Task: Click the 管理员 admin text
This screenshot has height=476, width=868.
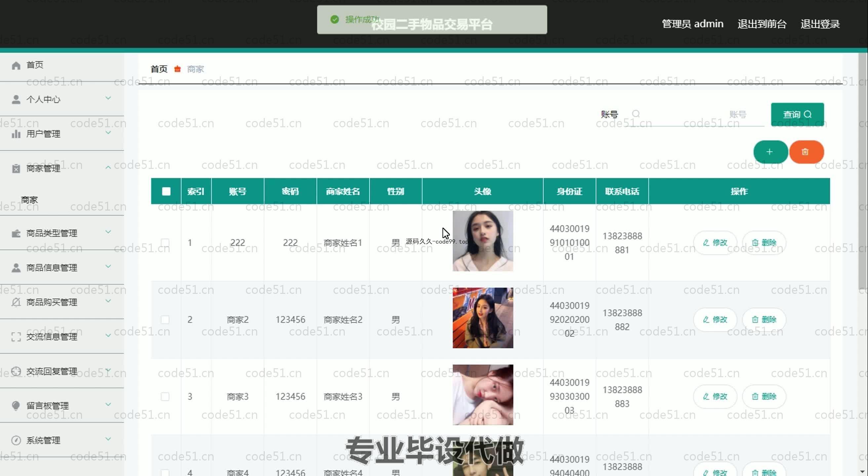Action: (692, 24)
